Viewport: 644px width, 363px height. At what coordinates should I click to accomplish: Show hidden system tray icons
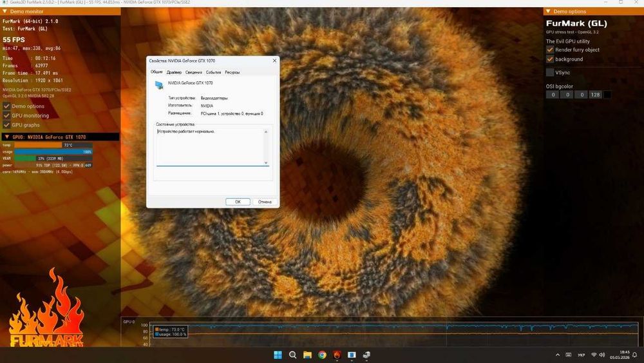pos(557,355)
